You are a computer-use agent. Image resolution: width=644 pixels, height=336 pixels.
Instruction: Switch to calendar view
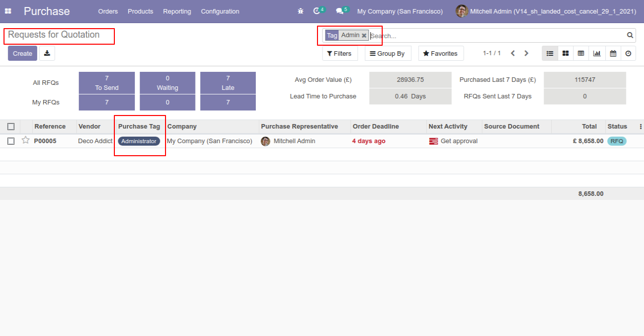click(x=613, y=53)
